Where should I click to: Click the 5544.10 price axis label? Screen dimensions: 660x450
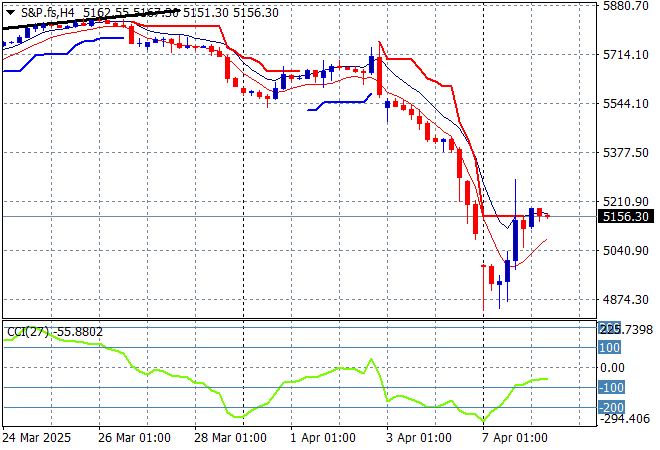pos(625,104)
